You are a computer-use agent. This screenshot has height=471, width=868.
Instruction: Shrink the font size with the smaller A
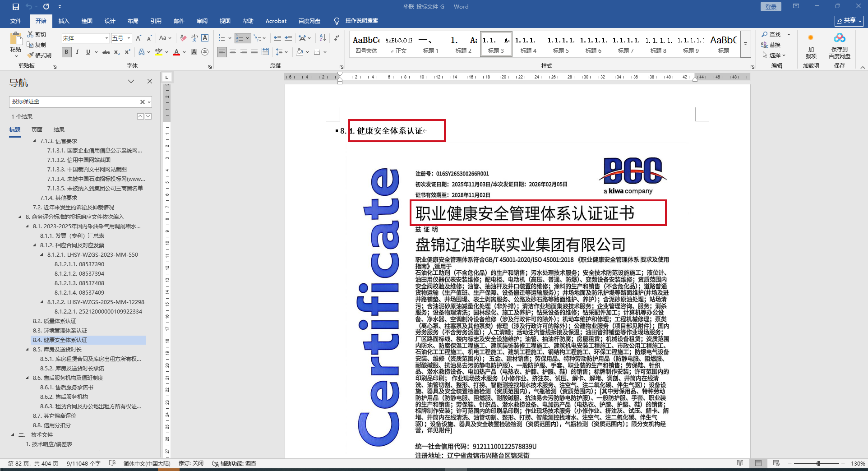tap(149, 38)
